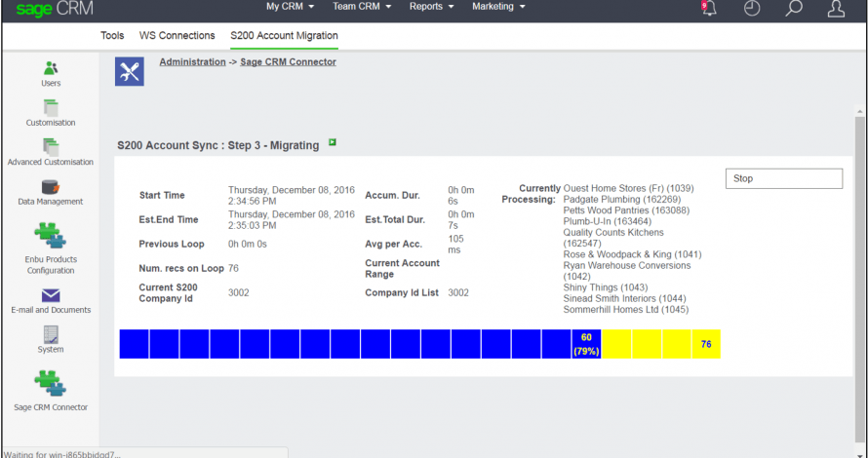Click the Company Id List value 3002
The height and width of the screenshot is (458, 868).
click(x=458, y=292)
